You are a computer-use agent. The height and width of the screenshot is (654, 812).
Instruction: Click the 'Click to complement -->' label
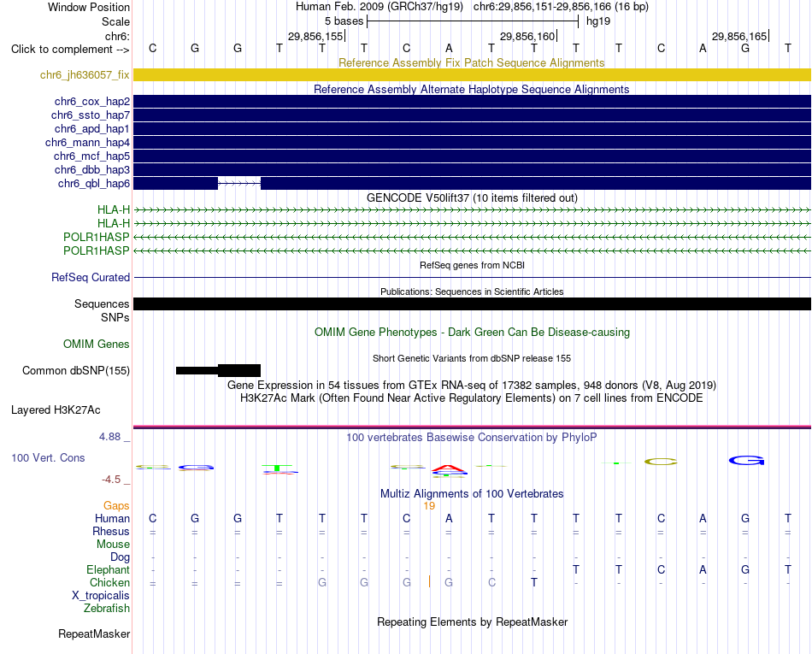[x=70, y=50]
